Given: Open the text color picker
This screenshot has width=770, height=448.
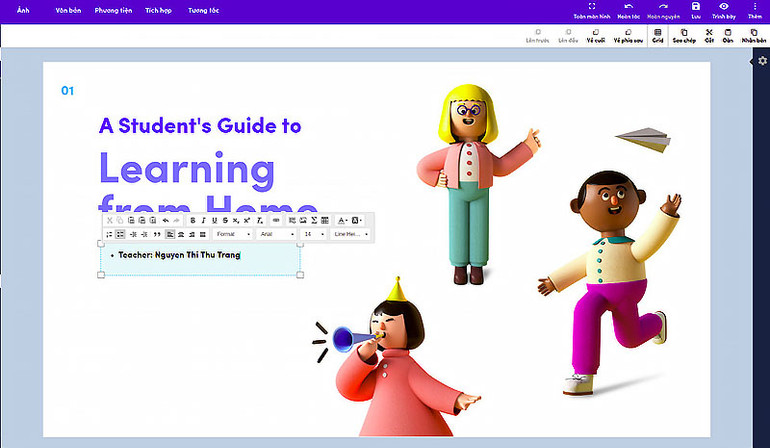Looking at the screenshot, I should pyautogui.click(x=342, y=220).
